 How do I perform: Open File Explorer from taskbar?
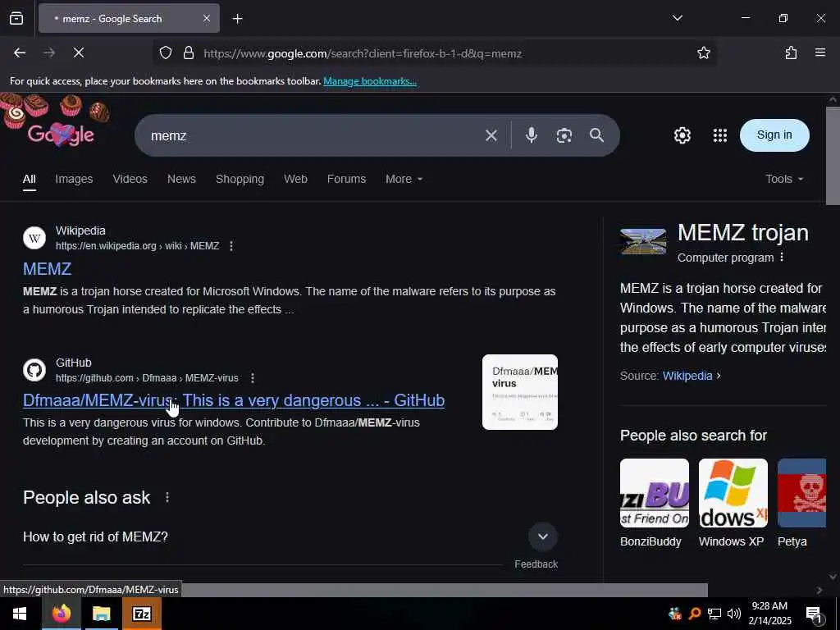[101, 614]
